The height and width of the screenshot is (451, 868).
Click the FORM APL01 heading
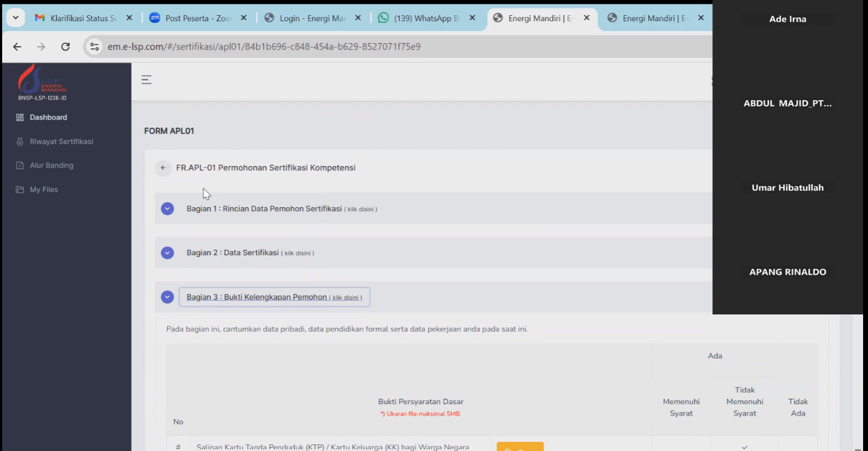pos(169,131)
